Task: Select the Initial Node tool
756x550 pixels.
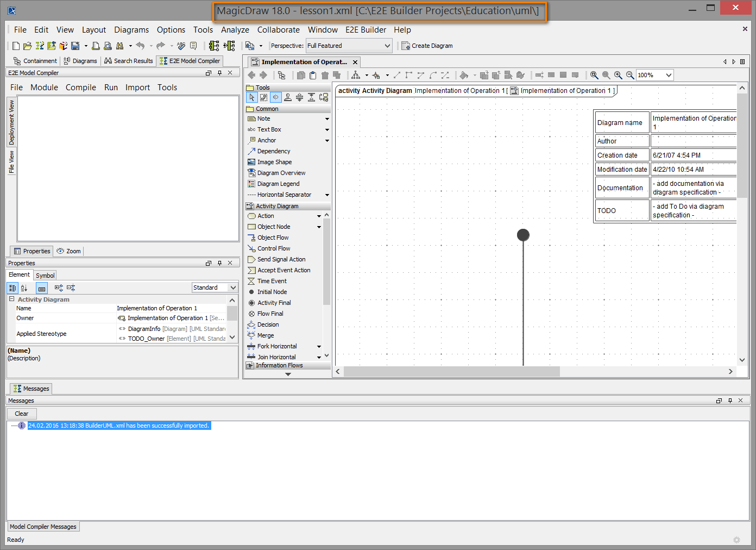Action: coord(271,292)
